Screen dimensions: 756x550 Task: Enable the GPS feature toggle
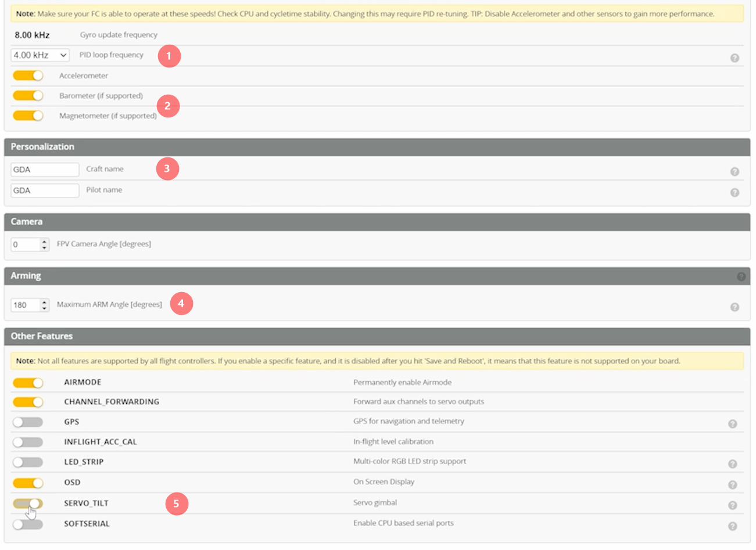coord(28,422)
